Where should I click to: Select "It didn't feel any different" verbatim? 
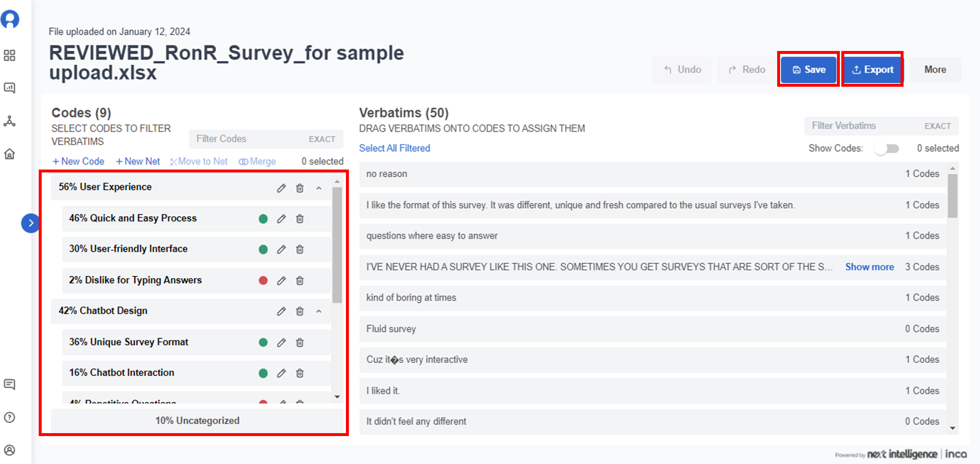pos(653,421)
